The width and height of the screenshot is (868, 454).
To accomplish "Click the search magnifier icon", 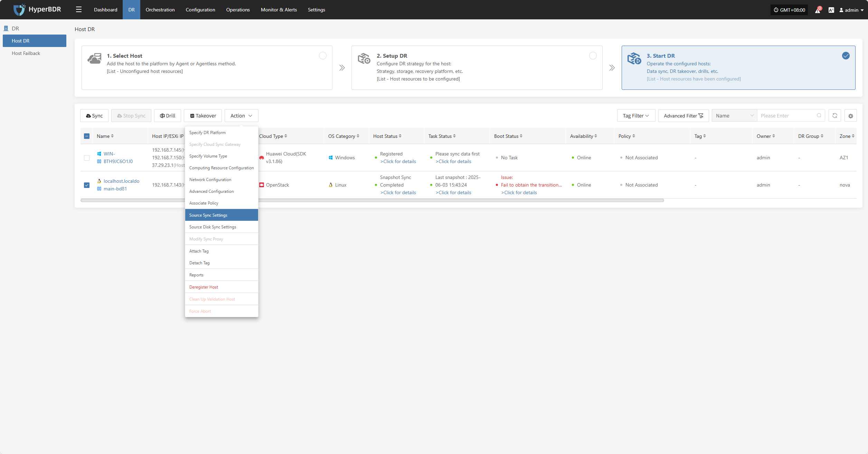I will click(x=819, y=116).
